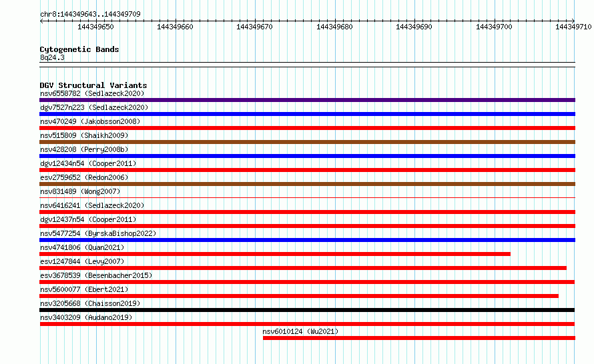The width and height of the screenshot is (594, 364).
Task: Click the blue bar under dgv7527n223
Action: click(307, 114)
